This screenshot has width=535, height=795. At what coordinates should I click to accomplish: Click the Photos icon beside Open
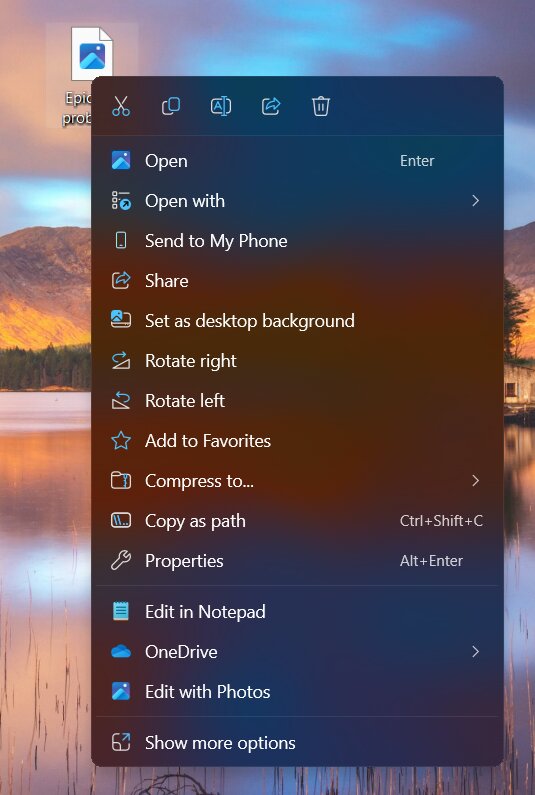[x=121, y=161]
